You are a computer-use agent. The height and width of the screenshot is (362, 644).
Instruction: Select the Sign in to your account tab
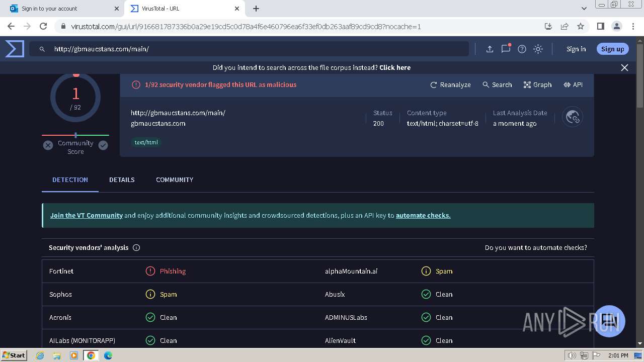(x=63, y=9)
